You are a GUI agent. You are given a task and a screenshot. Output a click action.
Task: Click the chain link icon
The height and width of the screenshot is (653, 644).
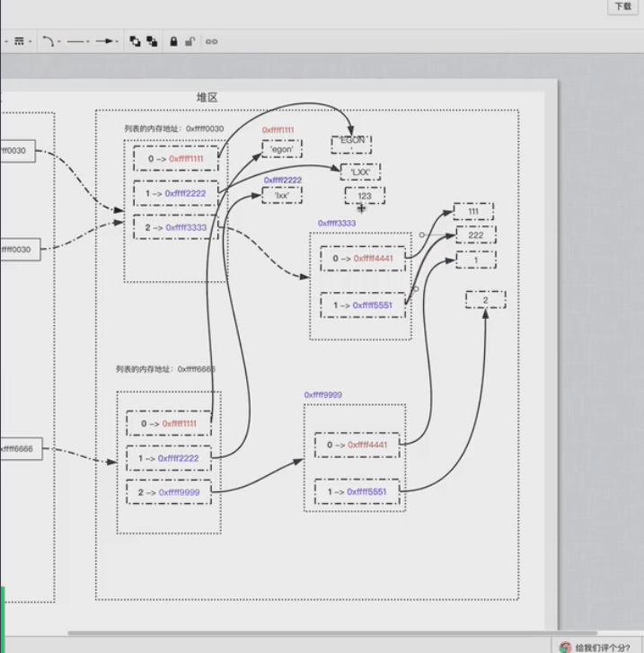pos(212,41)
